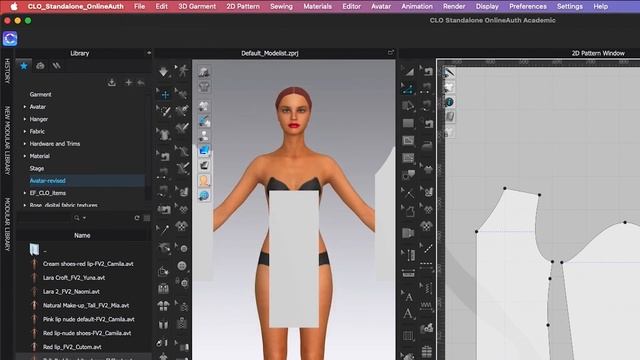Pick the iron steam tool in 2D toolbar

[x=427, y=144]
